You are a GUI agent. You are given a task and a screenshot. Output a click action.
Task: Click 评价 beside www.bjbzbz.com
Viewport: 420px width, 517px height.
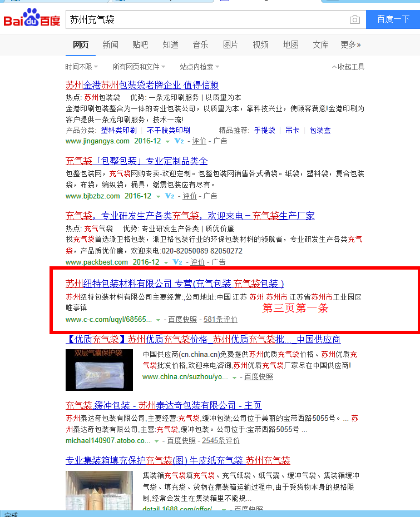point(190,196)
